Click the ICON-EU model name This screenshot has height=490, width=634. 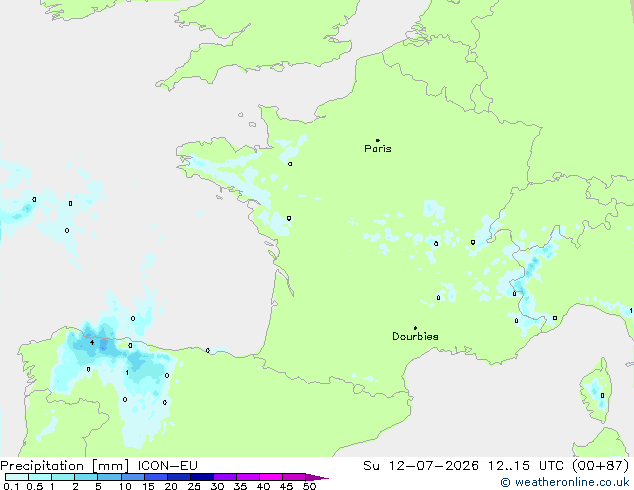(x=167, y=466)
